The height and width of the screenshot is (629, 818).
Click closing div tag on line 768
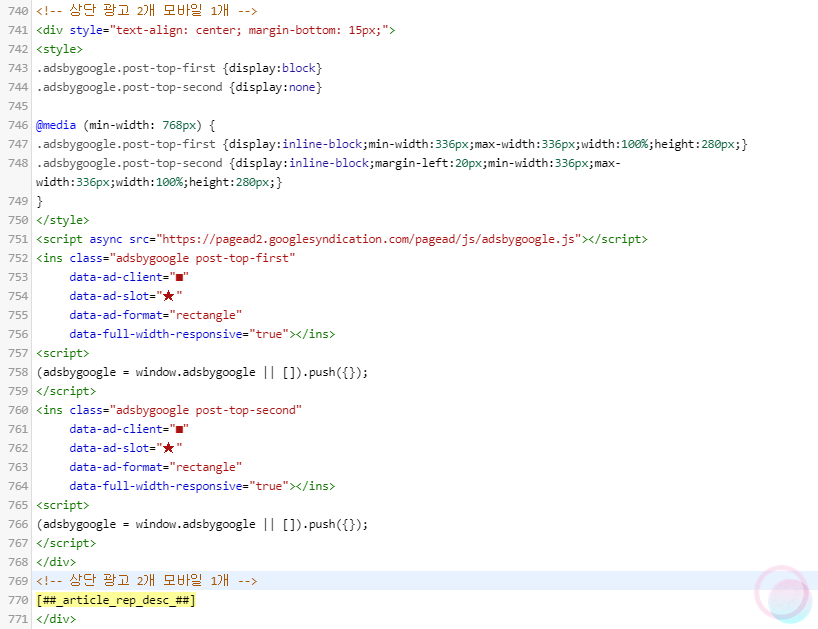56,562
